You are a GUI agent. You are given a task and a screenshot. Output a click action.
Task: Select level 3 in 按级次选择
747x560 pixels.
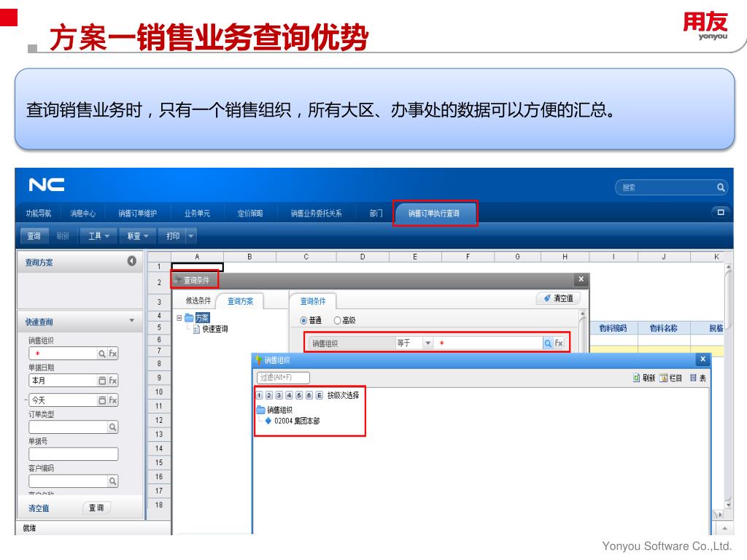tap(279, 395)
